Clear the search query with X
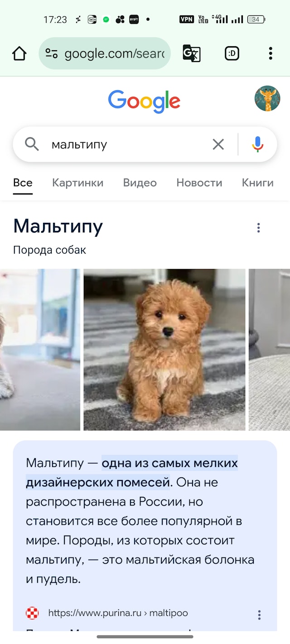 click(218, 144)
